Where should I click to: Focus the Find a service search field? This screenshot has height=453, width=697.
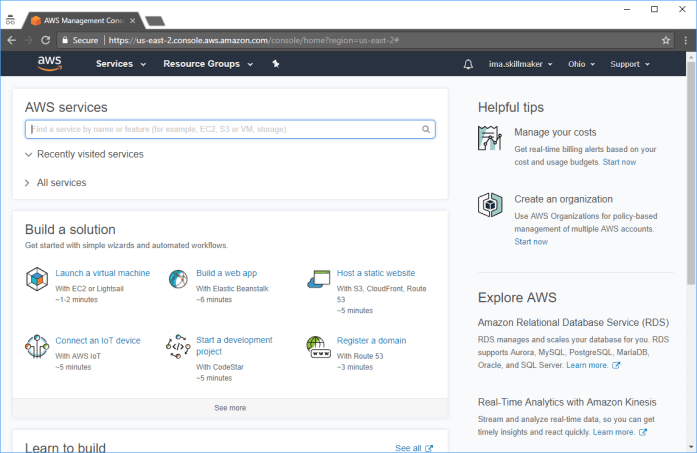230,129
